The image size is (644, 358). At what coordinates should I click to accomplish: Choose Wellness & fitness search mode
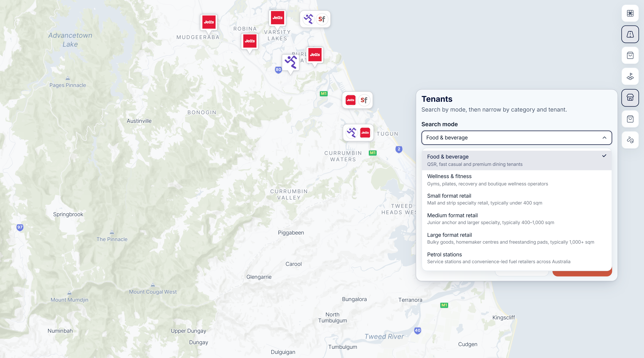tap(516, 180)
